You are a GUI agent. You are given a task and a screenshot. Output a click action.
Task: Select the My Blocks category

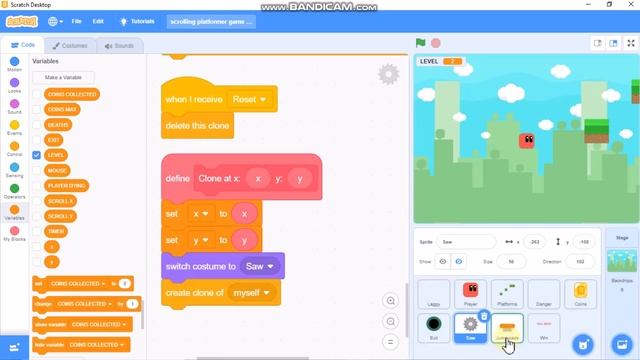click(x=14, y=234)
